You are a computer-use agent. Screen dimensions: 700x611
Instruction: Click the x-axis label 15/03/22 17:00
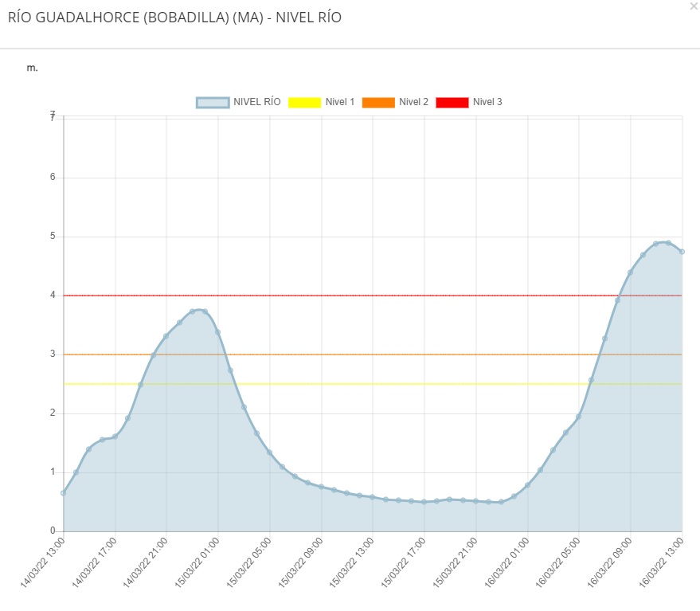coord(403,562)
